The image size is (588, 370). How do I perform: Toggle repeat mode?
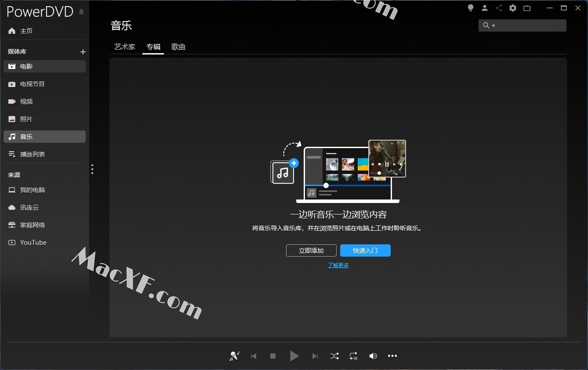(x=354, y=356)
